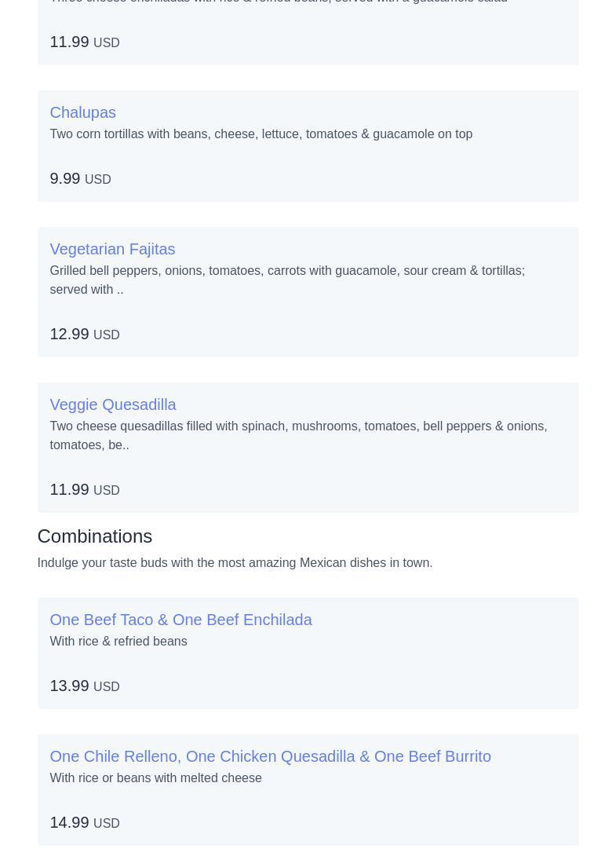
Task: Click the grilled bell peppers description text
Action: coord(286,280)
